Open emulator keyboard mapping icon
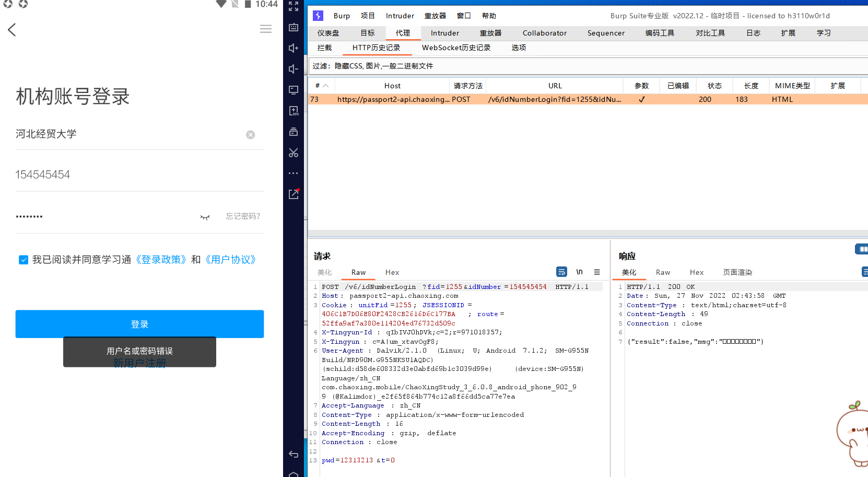Screen dimensions: 868x477 pyautogui.click(x=294, y=27)
